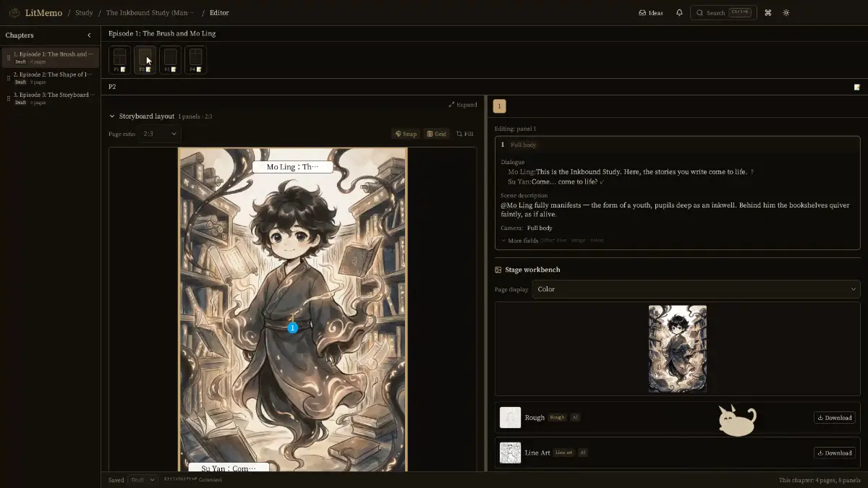Grab the drag handle of Episode 2
The image size is (868, 488).
coord(9,78)
